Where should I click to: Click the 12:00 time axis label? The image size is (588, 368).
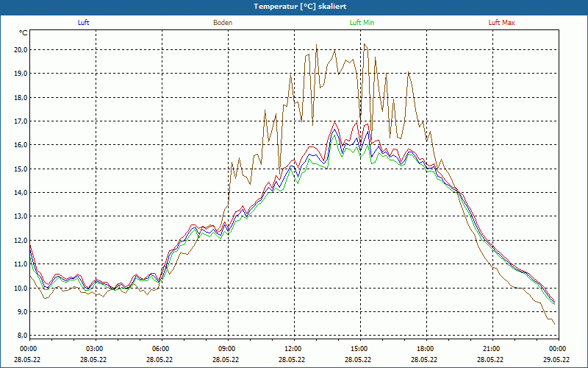tap(292, 349)
